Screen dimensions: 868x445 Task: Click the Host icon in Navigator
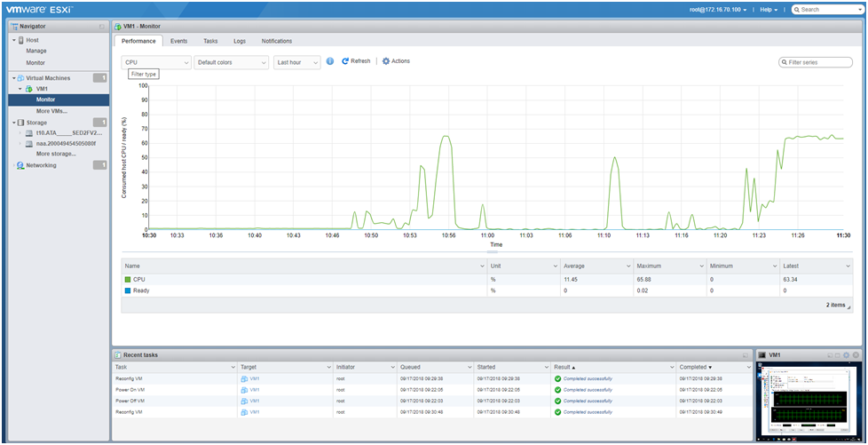tap(21, 40)
